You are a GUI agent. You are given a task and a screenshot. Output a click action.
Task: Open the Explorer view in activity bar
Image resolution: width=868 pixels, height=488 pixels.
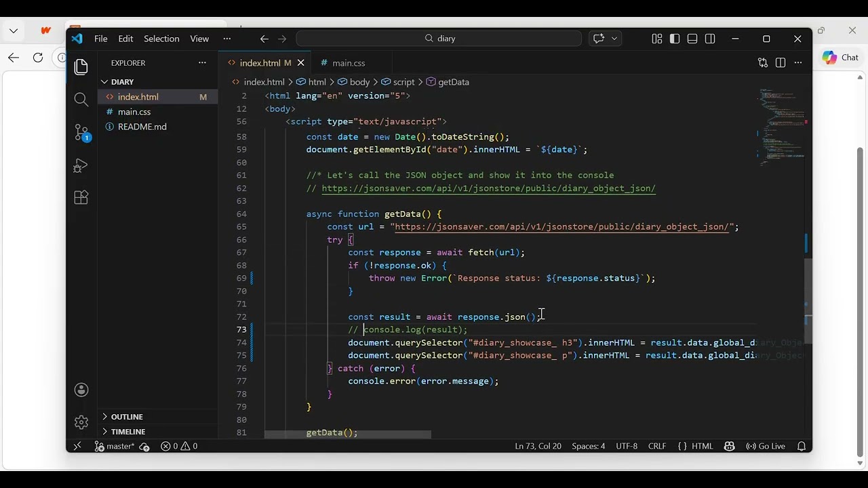tap(81, 66)
